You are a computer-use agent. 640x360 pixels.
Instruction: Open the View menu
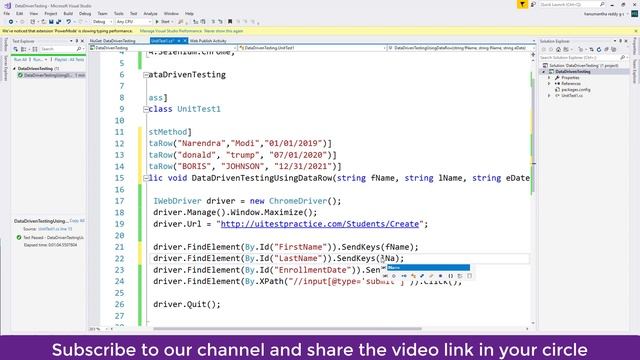[x=33, y=13]
